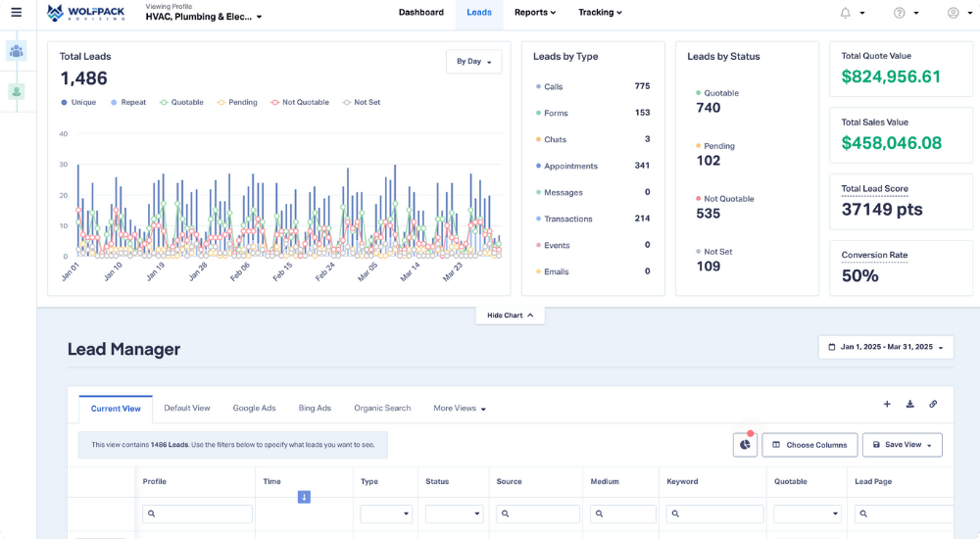Open the Reports menu
Image resolution: width=980 pixels, height=539 pixels.
coord(534,13)
